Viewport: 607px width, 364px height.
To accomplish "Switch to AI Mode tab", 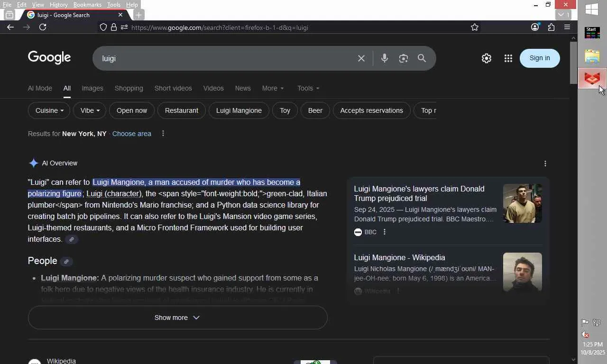I will click(x=40, y=88).
